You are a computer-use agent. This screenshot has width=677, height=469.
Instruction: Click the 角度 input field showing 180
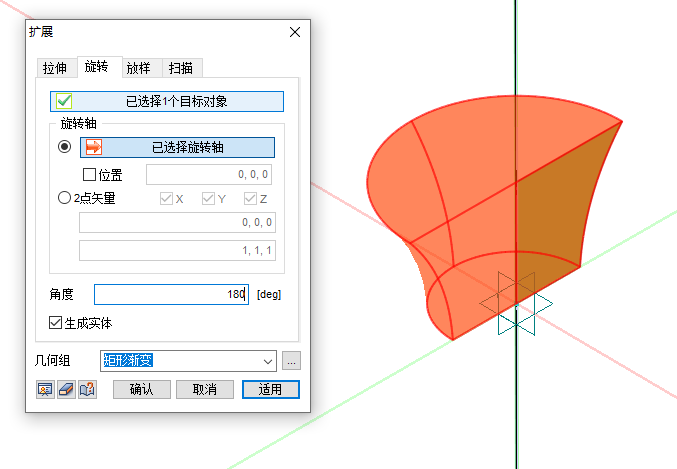coord(171,295)
